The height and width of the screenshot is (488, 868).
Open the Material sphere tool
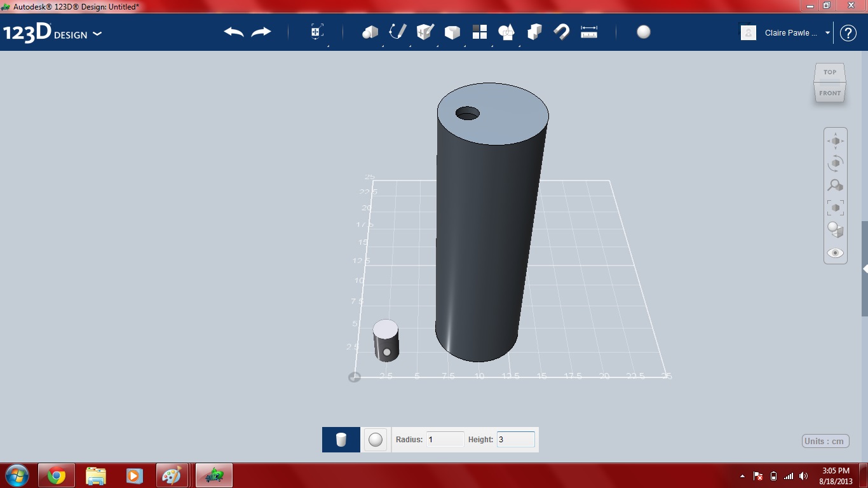point(644,32)
